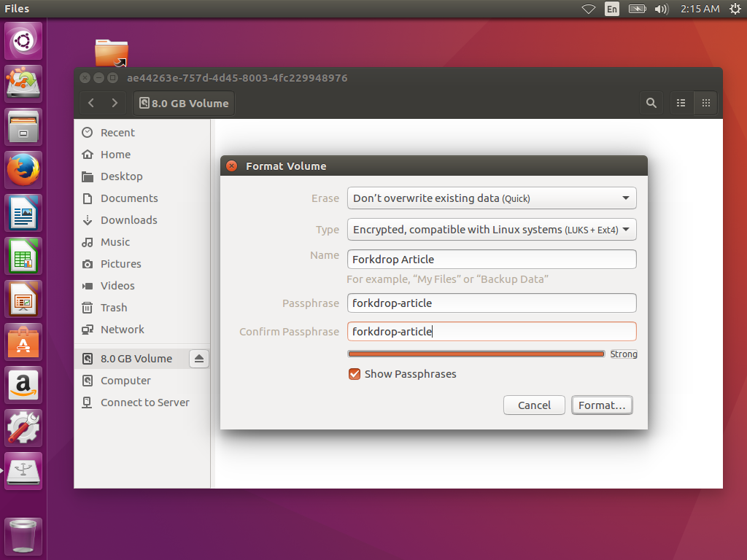Open the Erase options dropdown

(x=491, y=198)
